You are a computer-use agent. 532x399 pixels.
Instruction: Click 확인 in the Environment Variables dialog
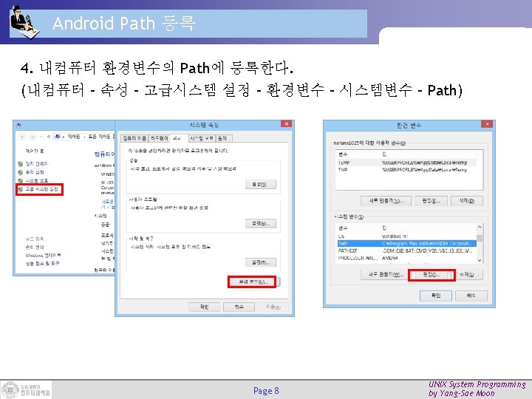pyautogui.click(x=436, y=296)
